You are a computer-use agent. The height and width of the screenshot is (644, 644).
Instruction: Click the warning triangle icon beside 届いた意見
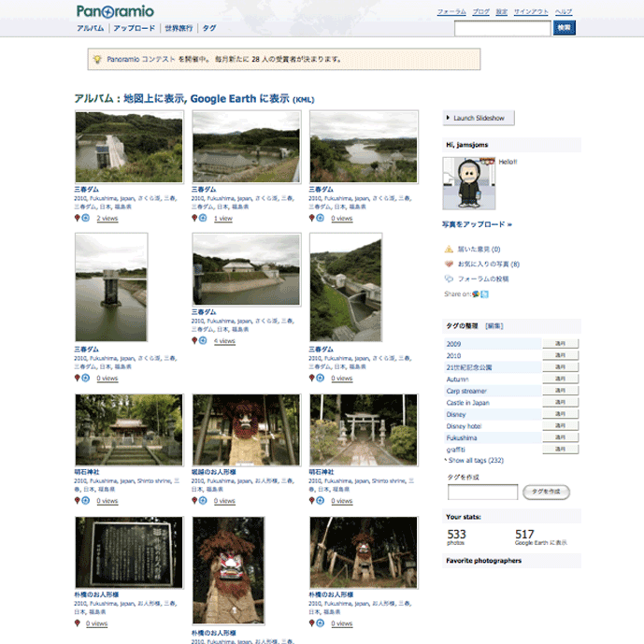449,249
